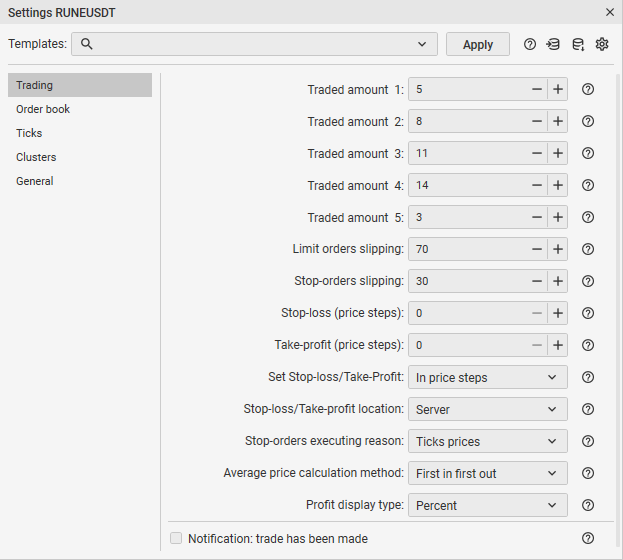Show help for Traded amount 1
623x560 pixels.
tap(588, 89)
